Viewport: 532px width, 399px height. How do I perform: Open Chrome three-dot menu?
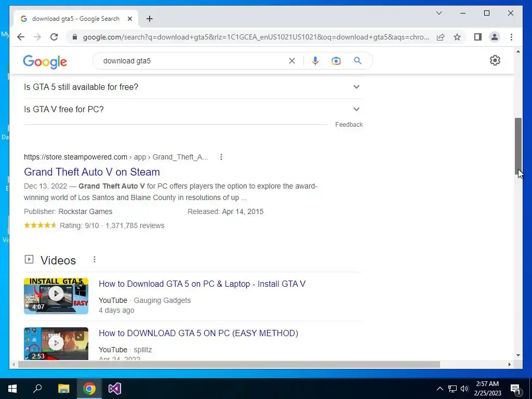(x=511, y=37)
